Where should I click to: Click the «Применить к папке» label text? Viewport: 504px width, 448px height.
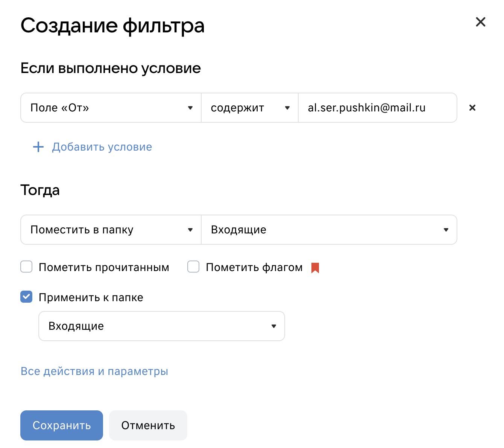point(91,297)
